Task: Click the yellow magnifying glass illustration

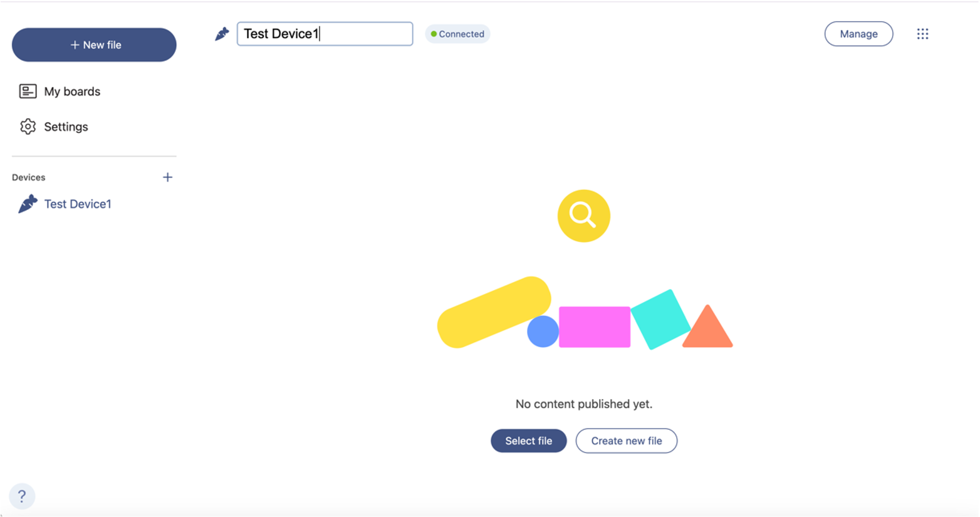Action: [x=583, y=216]
